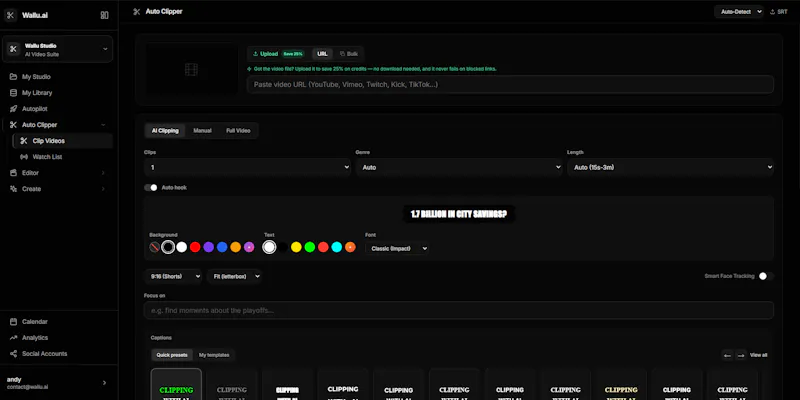The image size is (800, 400).
Task: Click the Auto Clipper scissors icon in sidebar
Action: coord(13,124)
